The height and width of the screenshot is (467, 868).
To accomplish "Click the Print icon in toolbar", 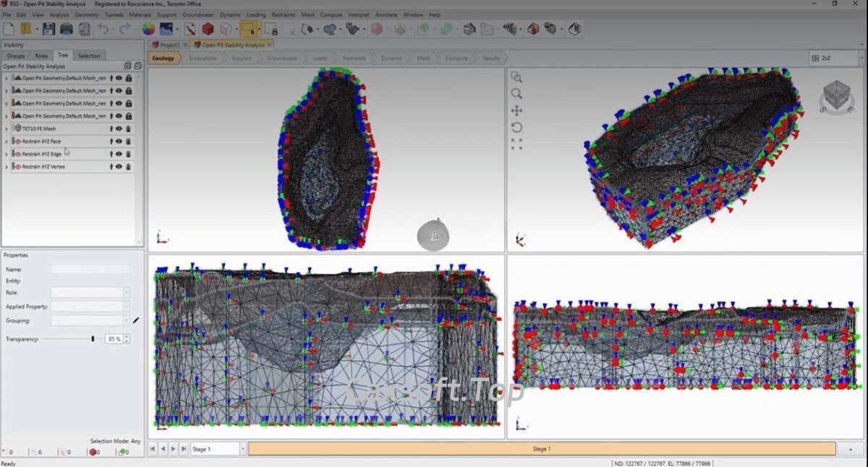I will 67,29.
